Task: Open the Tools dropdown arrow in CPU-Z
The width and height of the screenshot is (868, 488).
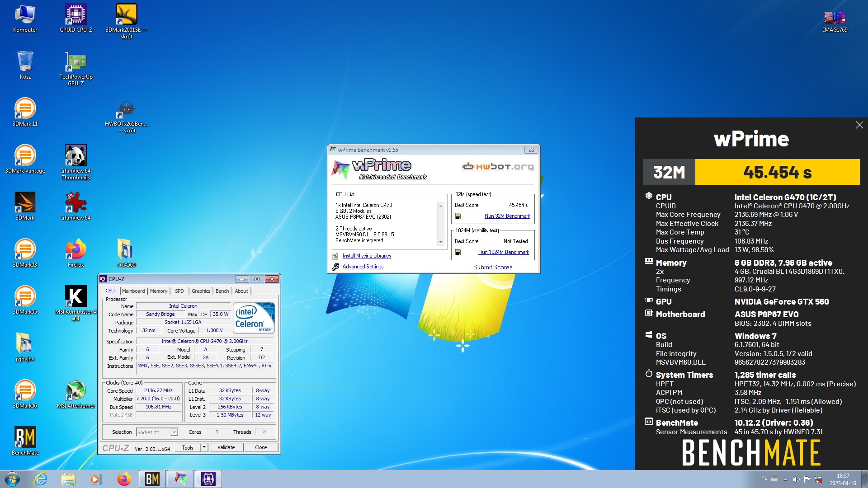Action: pos(204,447)
